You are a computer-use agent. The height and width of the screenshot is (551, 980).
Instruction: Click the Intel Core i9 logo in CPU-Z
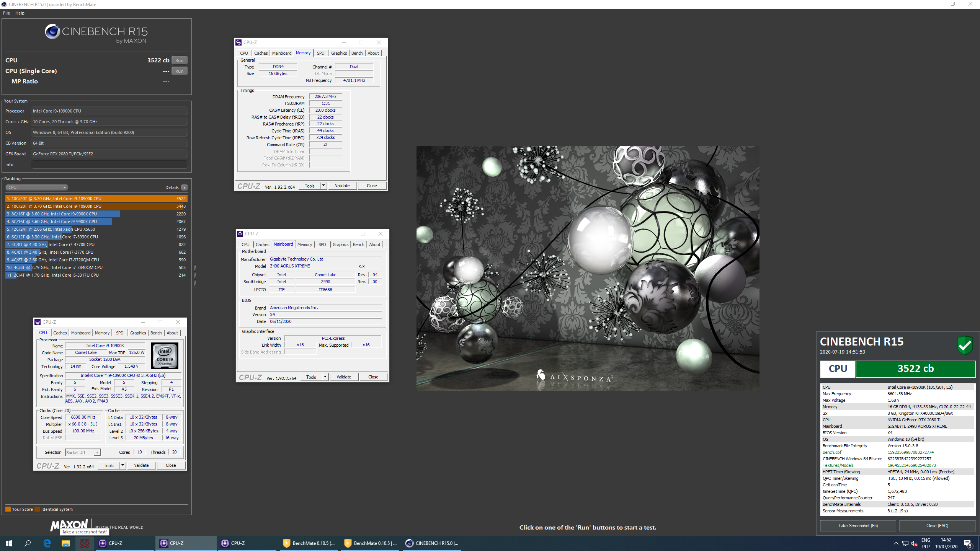165,356
